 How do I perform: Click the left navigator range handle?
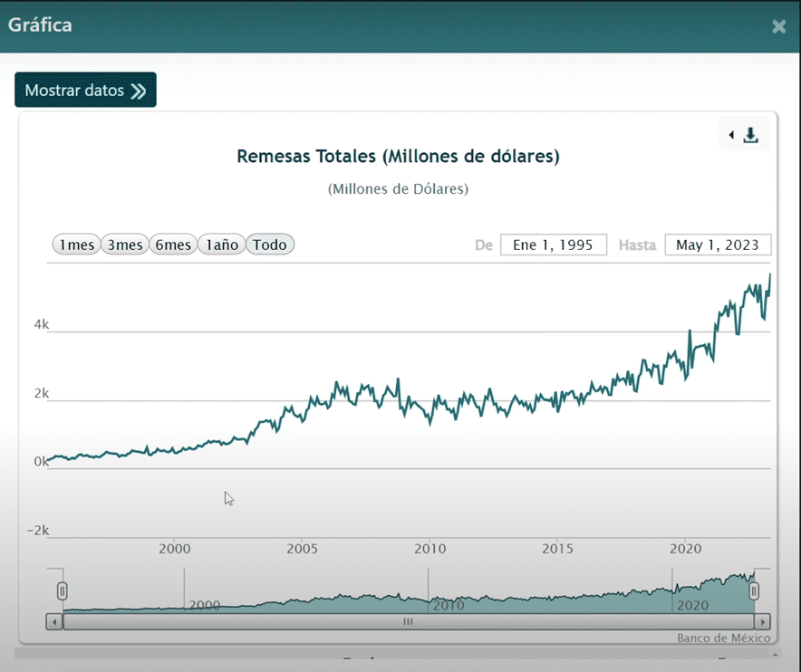[63, 591]
